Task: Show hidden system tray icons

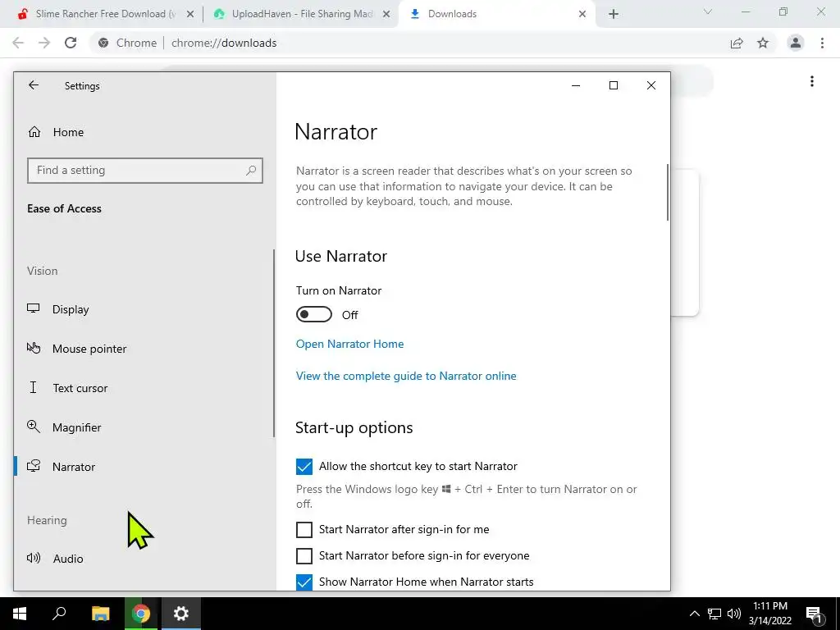Action: (694, 614)
